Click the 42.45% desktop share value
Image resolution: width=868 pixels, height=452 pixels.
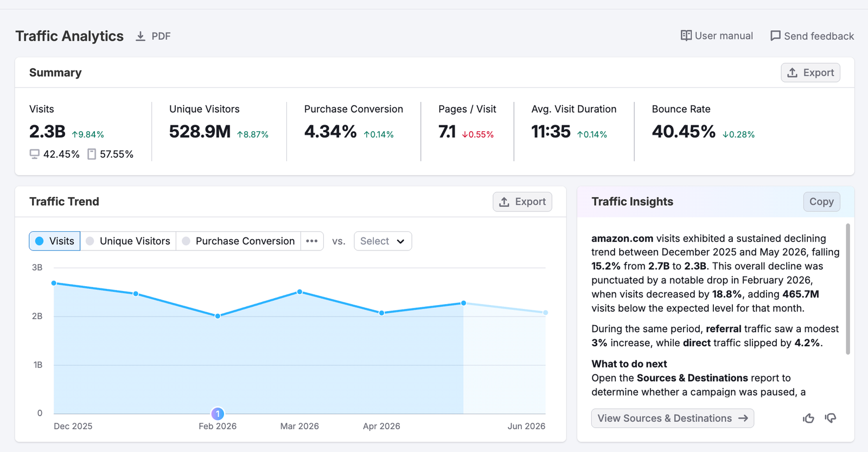(x=61, y=154)
